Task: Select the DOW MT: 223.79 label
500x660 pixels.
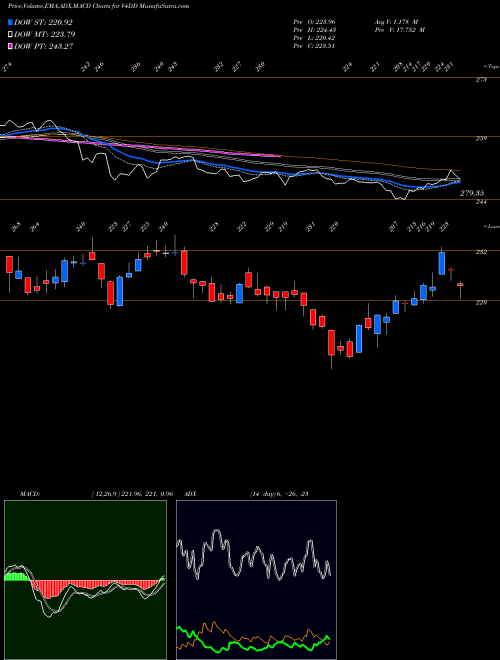Action: click(45, 35)
